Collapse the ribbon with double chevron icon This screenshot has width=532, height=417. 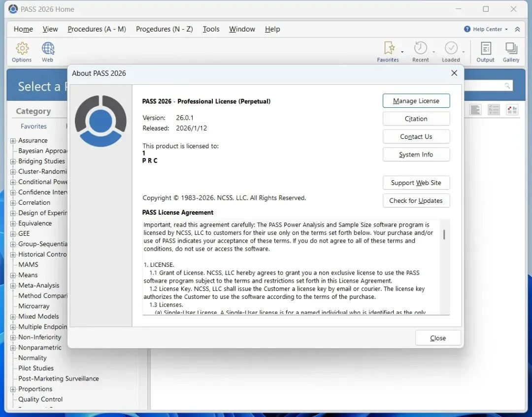coord(517,29)
